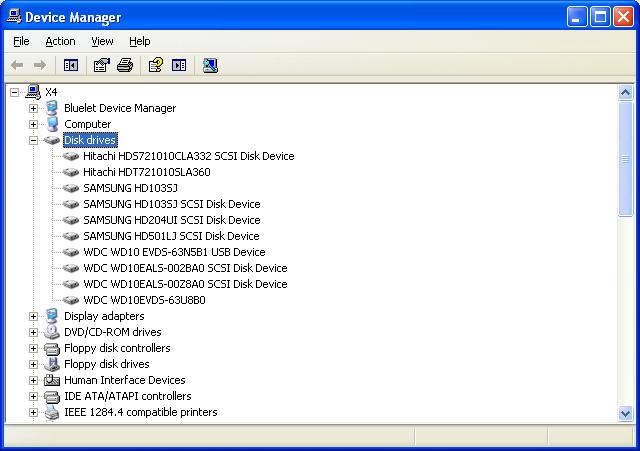Click the IDE ATA/ATAPI controllers icon
640x451 pixels.
tap(52, 396)
